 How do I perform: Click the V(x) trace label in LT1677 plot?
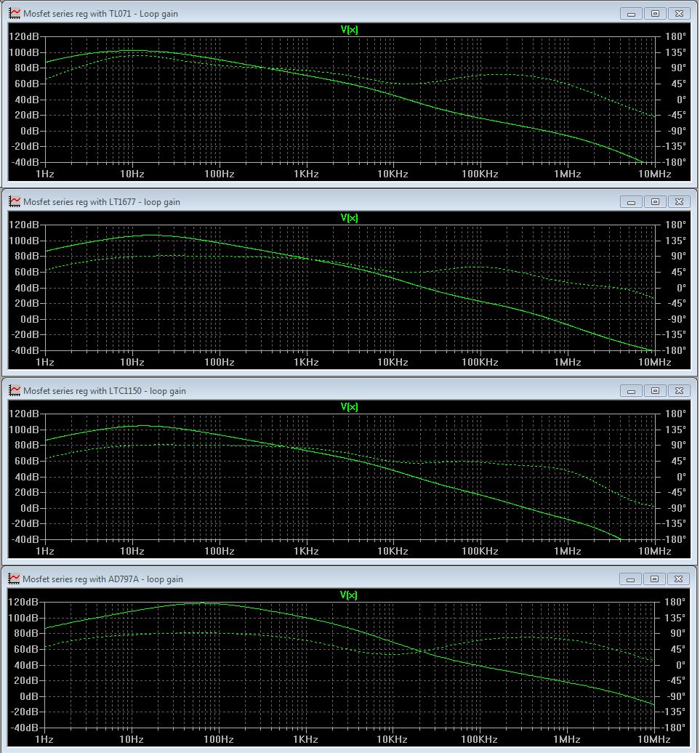click(x=349, y=217)
